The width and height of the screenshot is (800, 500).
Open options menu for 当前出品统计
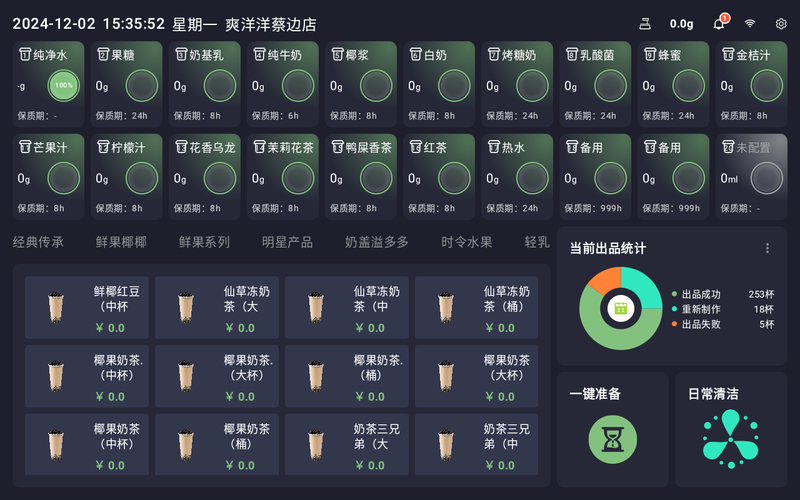click(767, 248)
